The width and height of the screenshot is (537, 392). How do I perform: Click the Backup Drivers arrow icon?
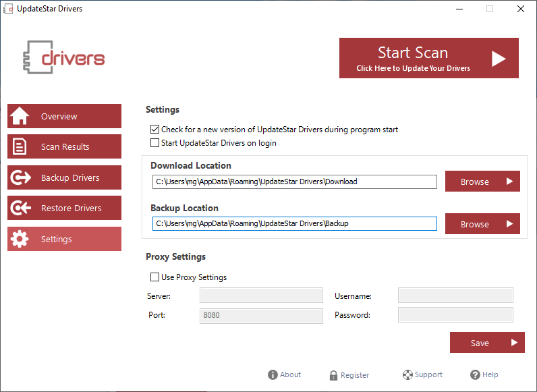20,177
